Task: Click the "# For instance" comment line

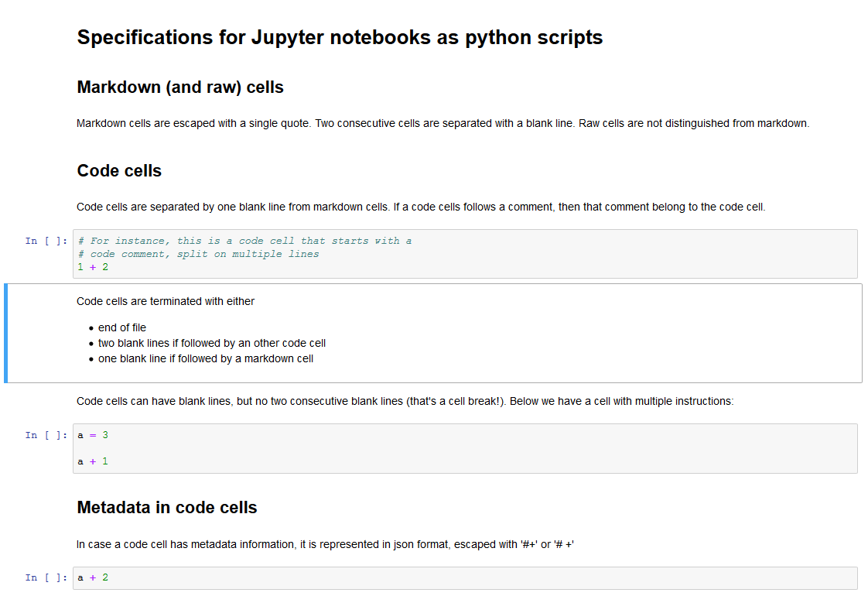Action: click(244, 241)
